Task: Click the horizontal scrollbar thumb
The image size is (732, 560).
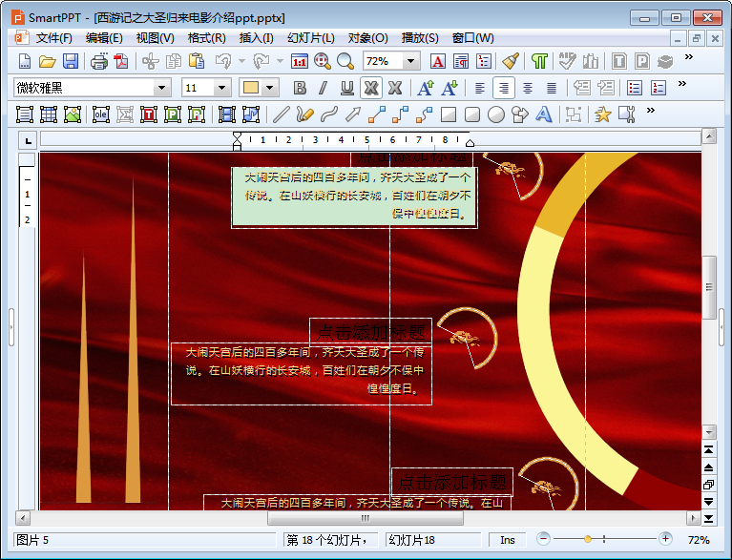Action: (x=366, y=518)
